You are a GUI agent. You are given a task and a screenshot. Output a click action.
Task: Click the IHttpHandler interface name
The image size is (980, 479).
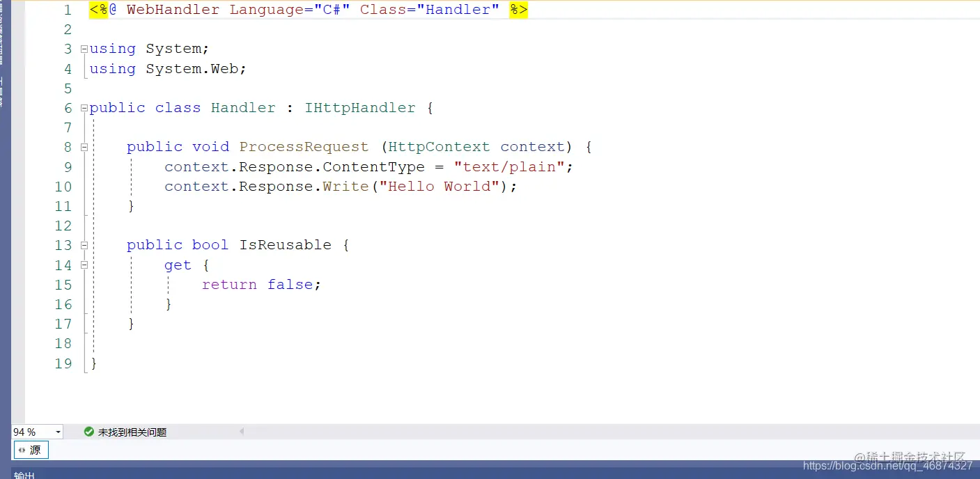(x=360, y=108)
